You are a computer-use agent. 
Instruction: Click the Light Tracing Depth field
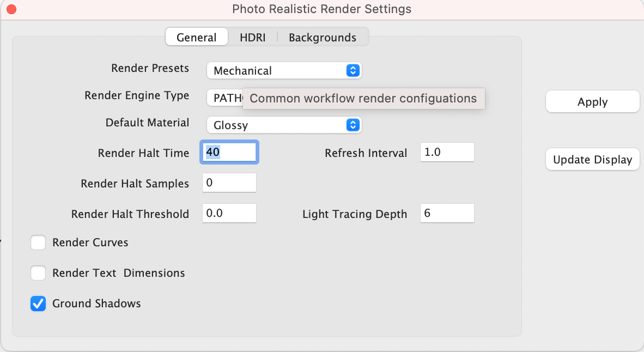click(447, 213)
